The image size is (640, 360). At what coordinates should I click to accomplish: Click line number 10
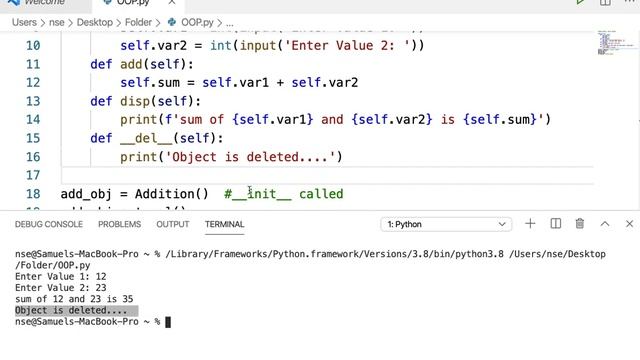point(33,45)
